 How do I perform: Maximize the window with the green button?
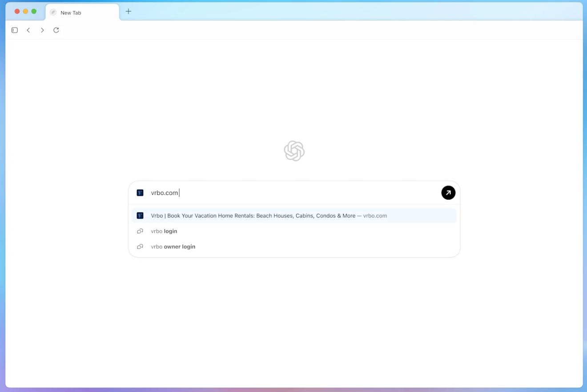pyautogui.click(x=34, y=12)
